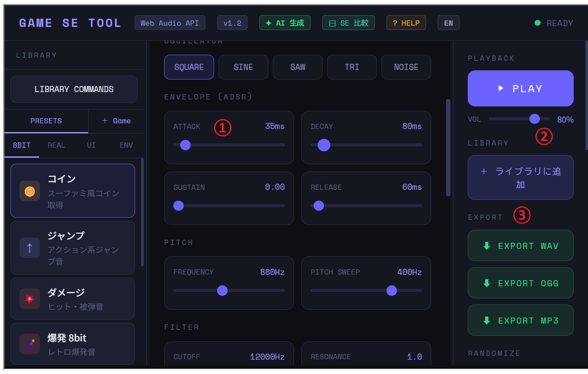Click the bomb icon of 爆発 8bit

[x=30, y=344]
